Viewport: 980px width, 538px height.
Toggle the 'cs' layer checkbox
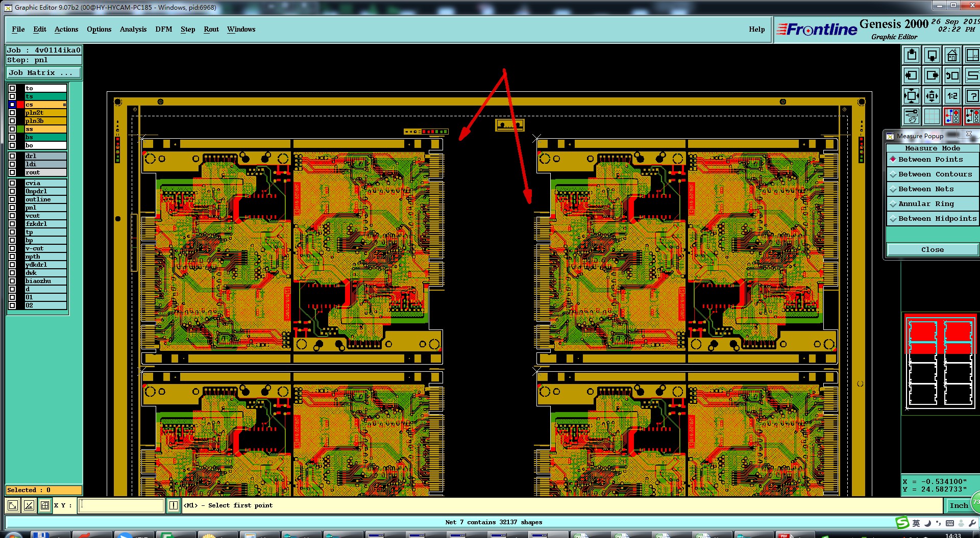(x=12, y=105)
